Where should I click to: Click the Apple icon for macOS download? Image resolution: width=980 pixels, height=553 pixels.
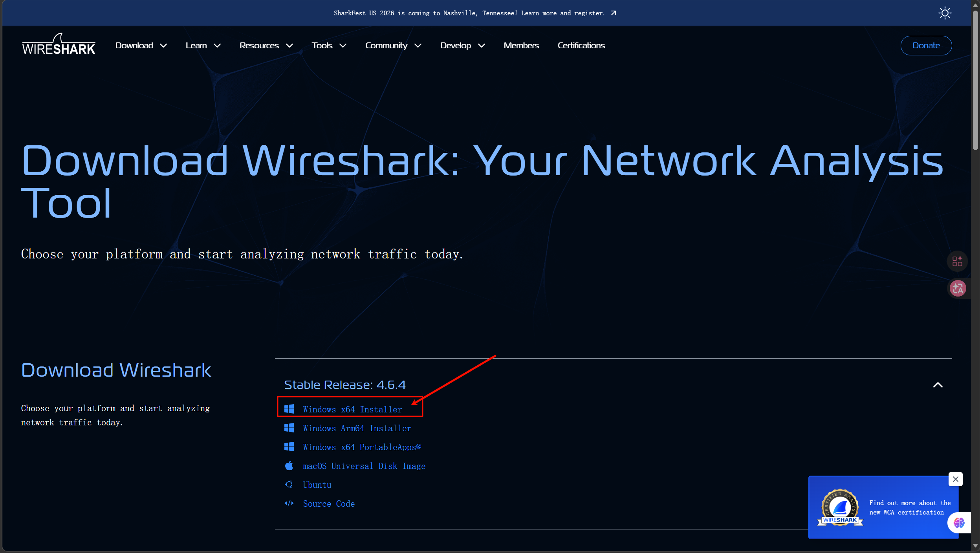click(289, 466)
